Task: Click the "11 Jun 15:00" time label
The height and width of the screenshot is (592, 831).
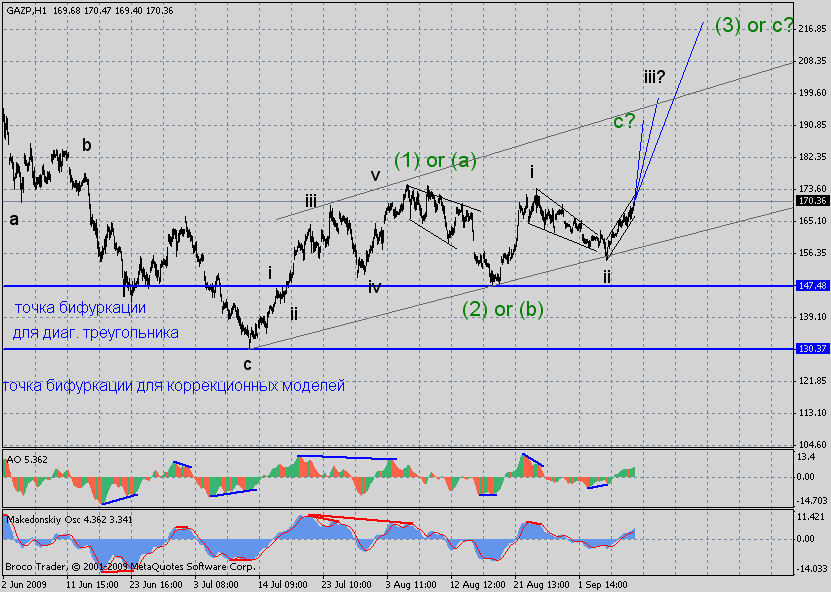Action: coord(92,585)
